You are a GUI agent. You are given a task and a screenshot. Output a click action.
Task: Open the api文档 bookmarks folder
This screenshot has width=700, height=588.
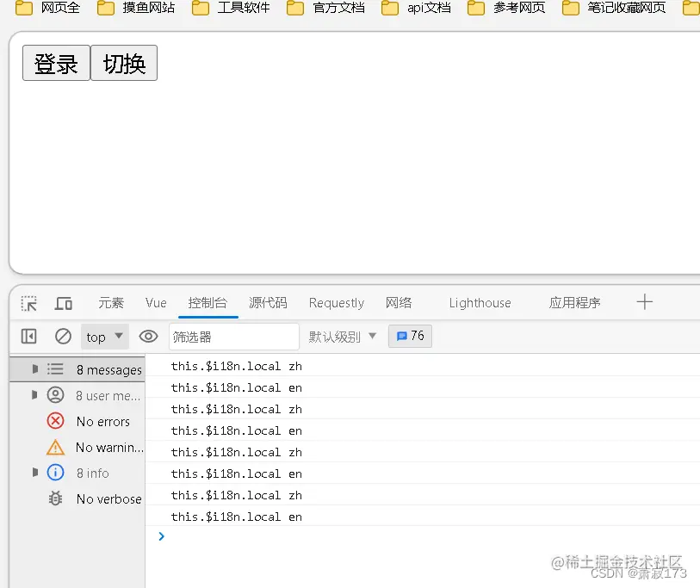pos(416,8)
